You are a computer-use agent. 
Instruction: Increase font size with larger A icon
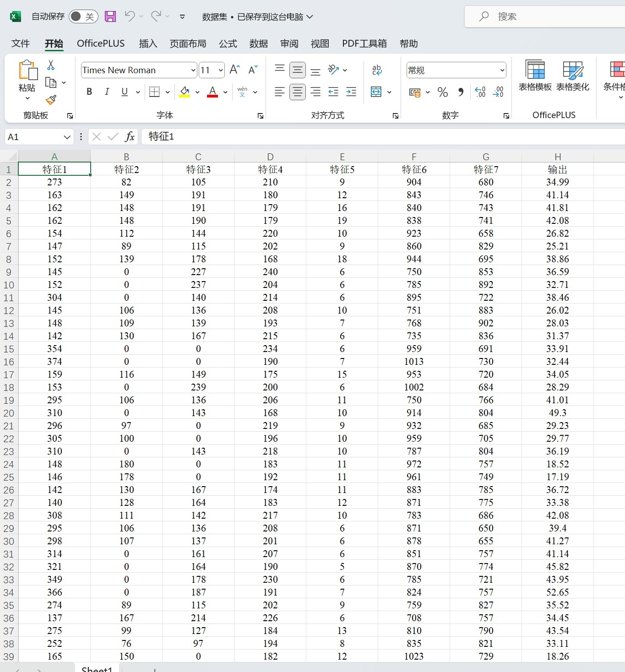pyautogui.click(x=234, y=70)
